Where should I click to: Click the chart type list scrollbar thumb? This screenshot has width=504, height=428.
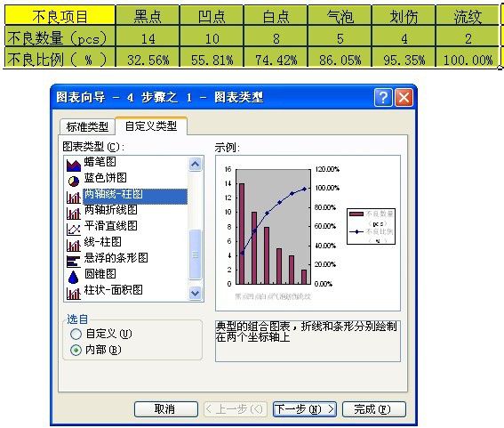tap(195, 254)
